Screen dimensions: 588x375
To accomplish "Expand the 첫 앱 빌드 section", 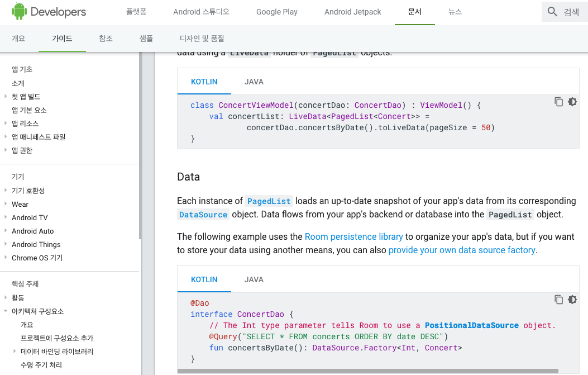I will click(x=6, y=97).
